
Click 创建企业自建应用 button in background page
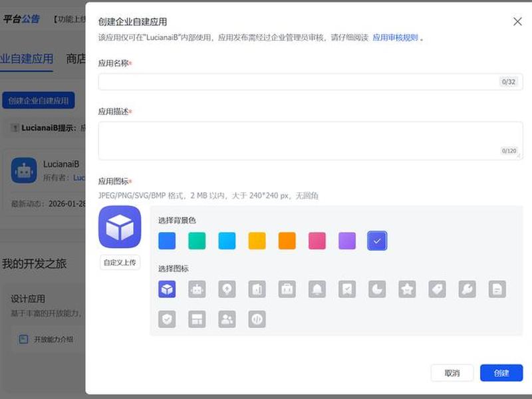coord(39,100)
